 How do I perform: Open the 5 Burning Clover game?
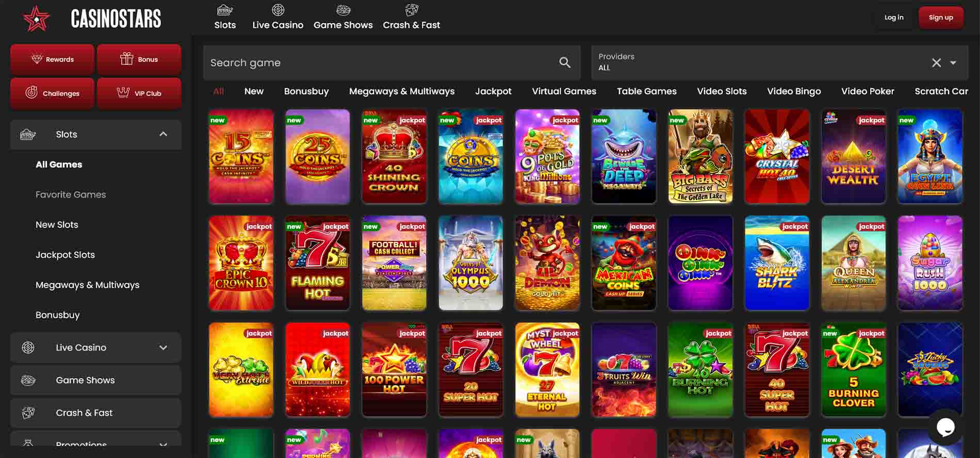(854, 369)
